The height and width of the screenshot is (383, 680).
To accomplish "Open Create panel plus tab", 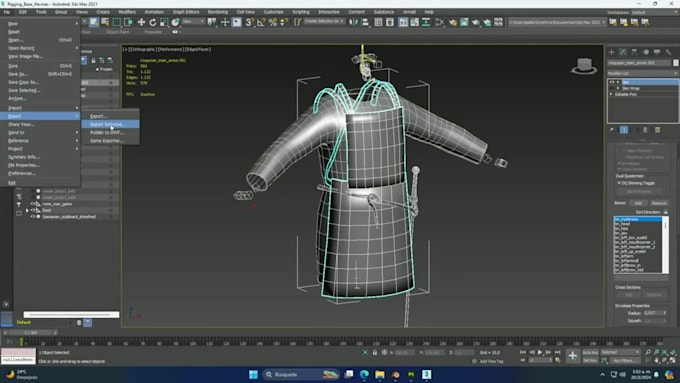I will (x=611, y=52).
